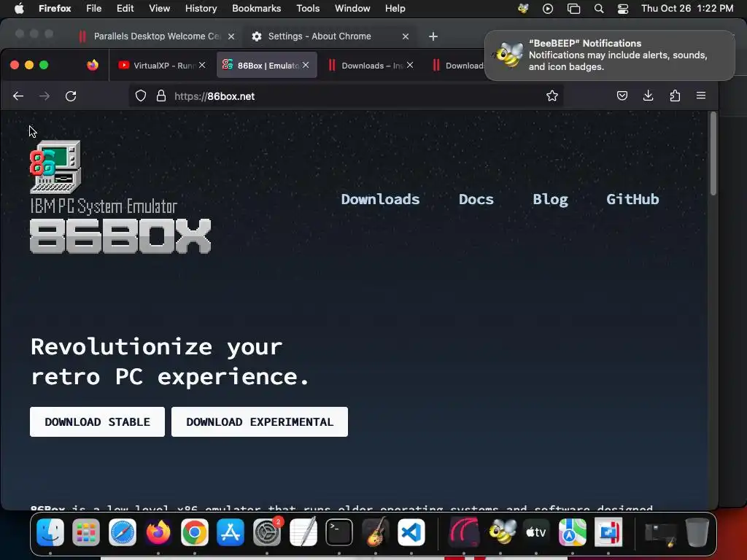The width and height of the screenshot is (747, 560).
Task: Open new tab in Chrome window
Action: [433, 36]
